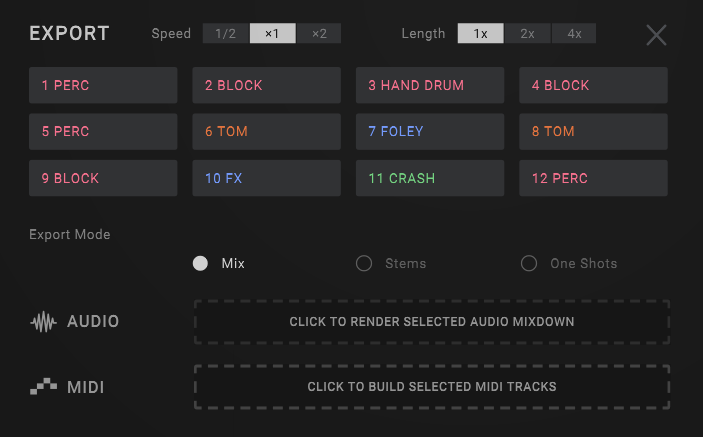Image resolution: width=703 pixels, height=437 pixels.
Task: Select the One Shots export mode
Action: click(x=529, y=264)
